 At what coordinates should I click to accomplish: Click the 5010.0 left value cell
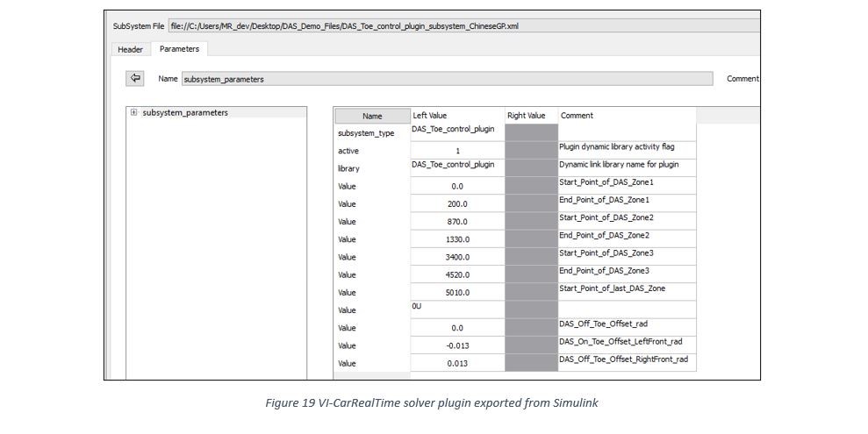click(x=457, y=293)
